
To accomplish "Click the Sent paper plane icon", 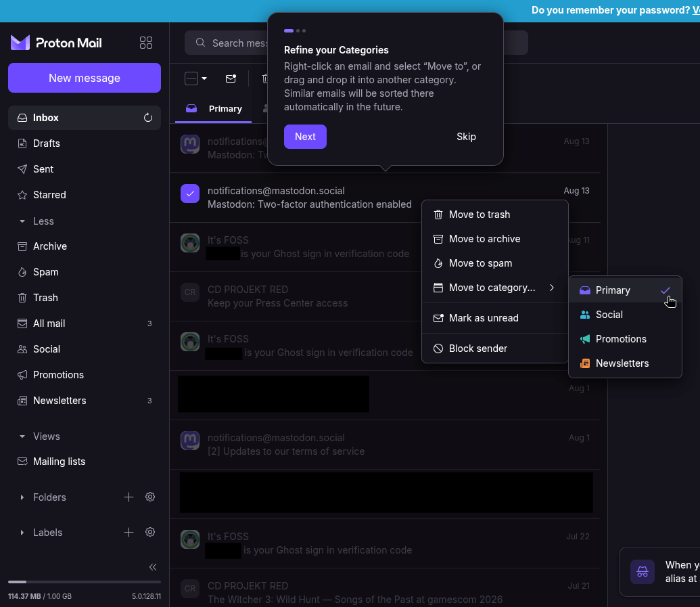I will click(22, 169).
